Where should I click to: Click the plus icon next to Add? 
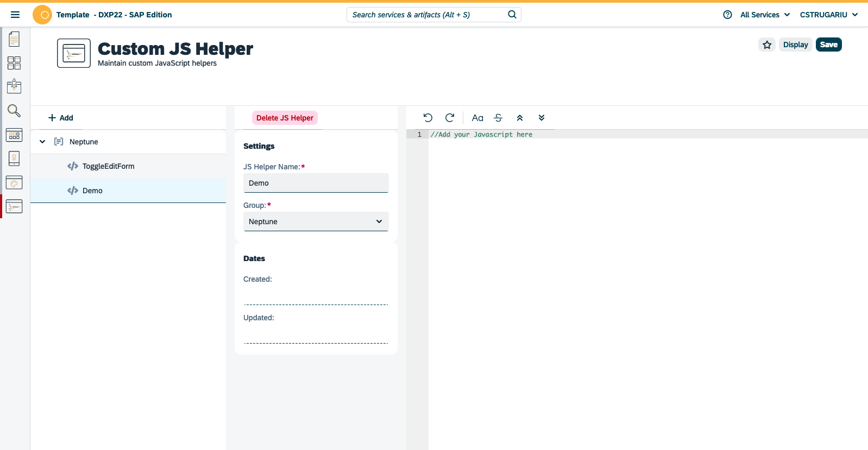[x=52, y=118]
